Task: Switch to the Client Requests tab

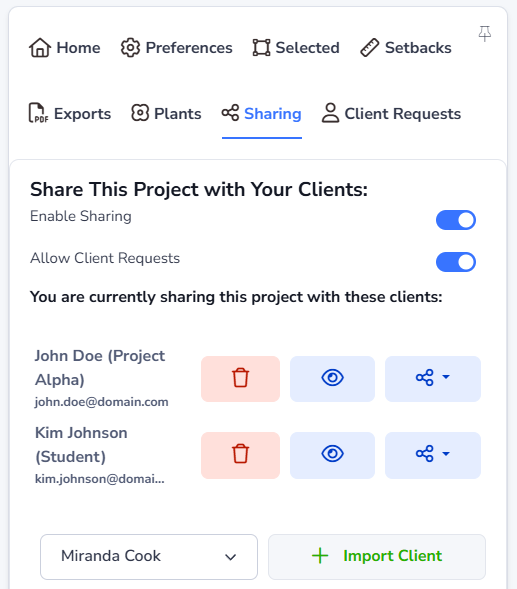Action: point(391,113)
